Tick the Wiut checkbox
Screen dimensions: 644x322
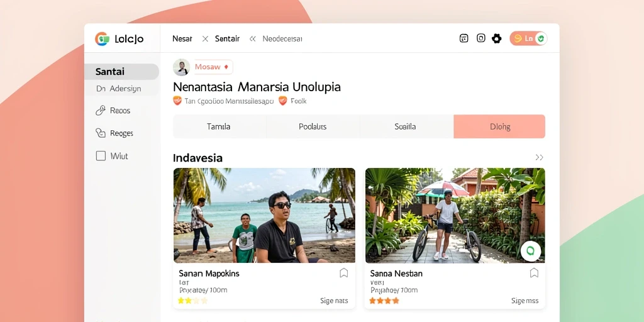[101, 156]
